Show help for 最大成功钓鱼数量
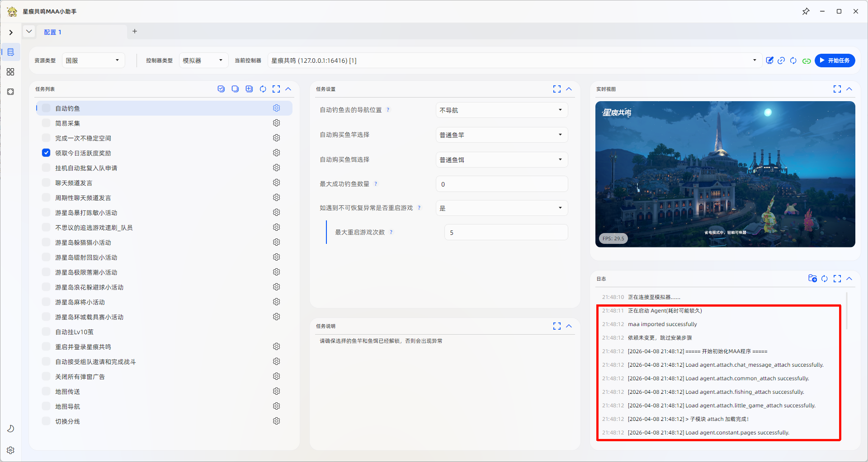868x462 pixels. pos(376,184)
